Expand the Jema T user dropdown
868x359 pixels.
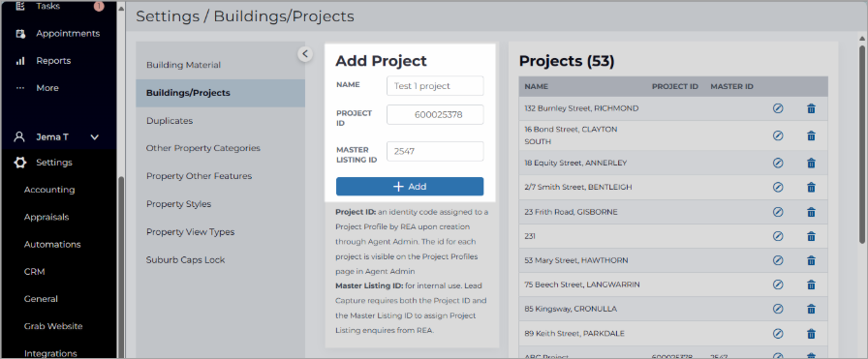pyautogui.click(x=95, y=137)
